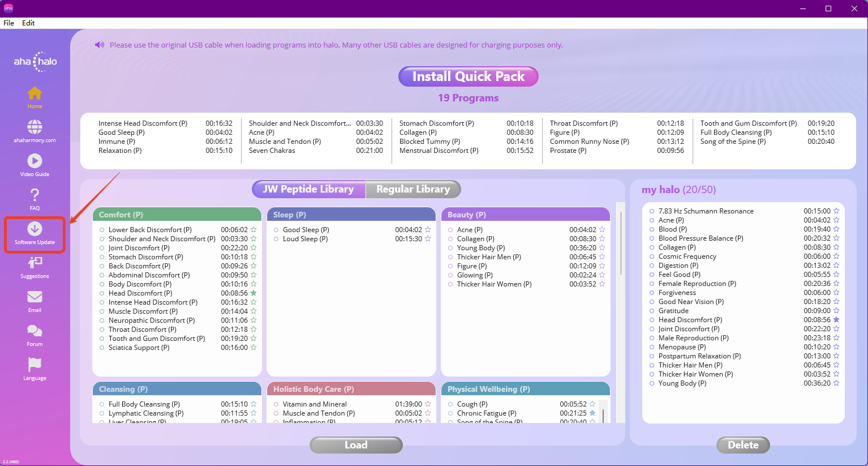Open the File menu
The image size is (868, 466).
click(8, 23)
